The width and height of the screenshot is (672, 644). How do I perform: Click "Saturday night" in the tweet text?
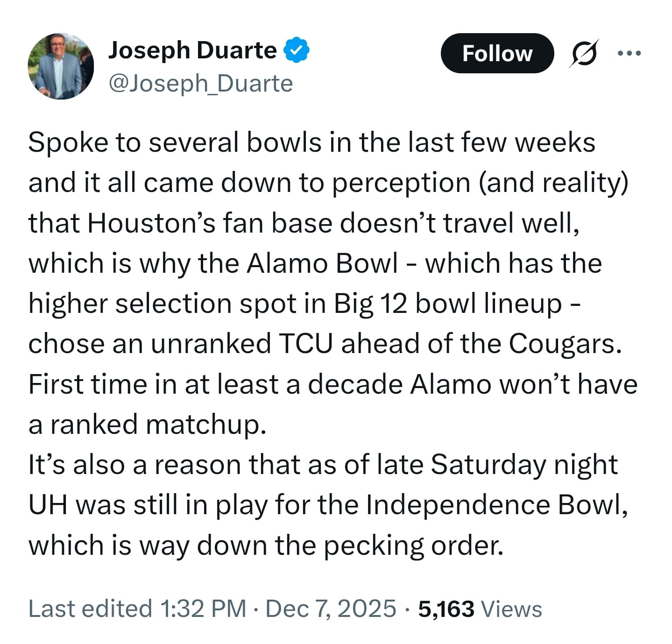(523, 464)
